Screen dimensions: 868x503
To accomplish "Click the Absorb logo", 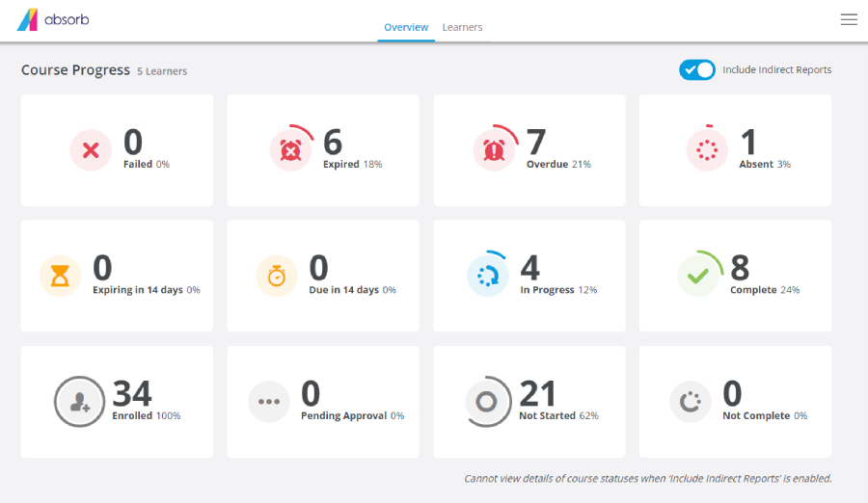I will [53, 20].
